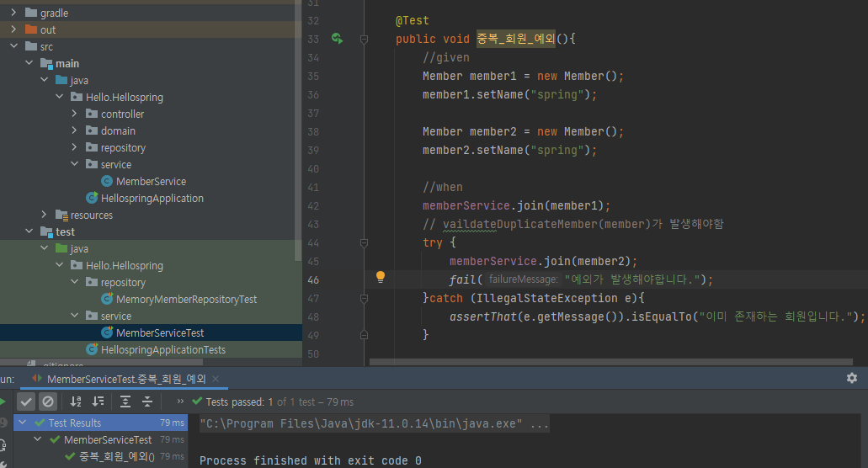Select the domain package
The image size is (868, 468).
click(x=118, y=130)
